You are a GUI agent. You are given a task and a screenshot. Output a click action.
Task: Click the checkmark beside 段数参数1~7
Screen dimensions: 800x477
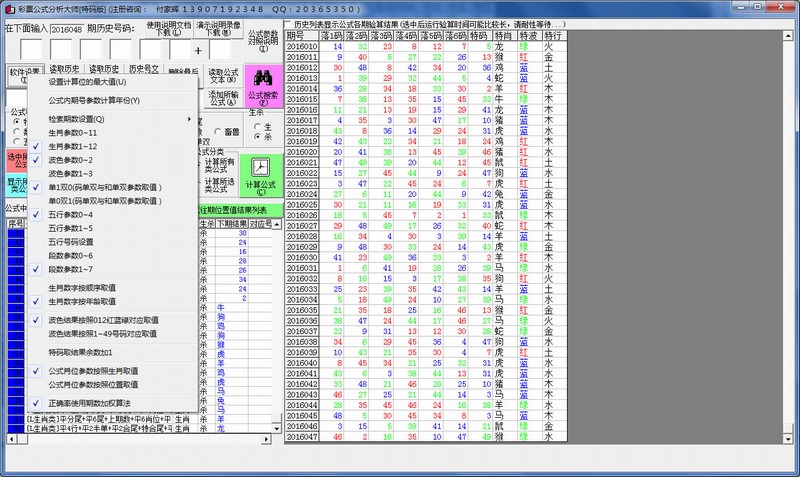36,269
